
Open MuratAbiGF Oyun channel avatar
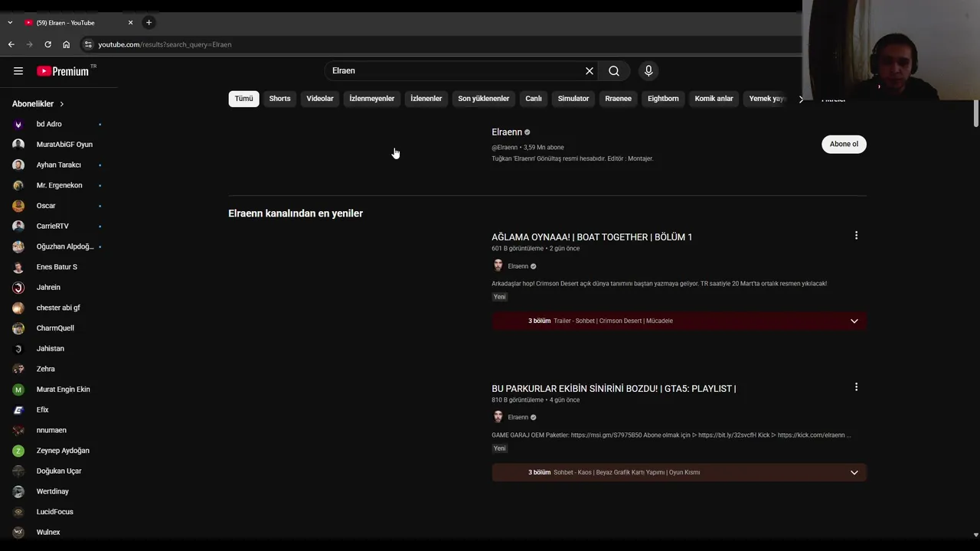pos(18,145)
